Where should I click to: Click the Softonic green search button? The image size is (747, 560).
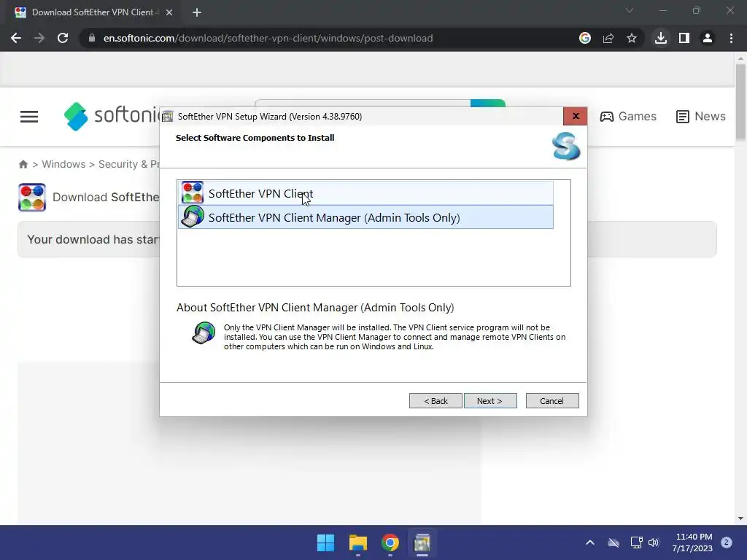coord(488,104)
